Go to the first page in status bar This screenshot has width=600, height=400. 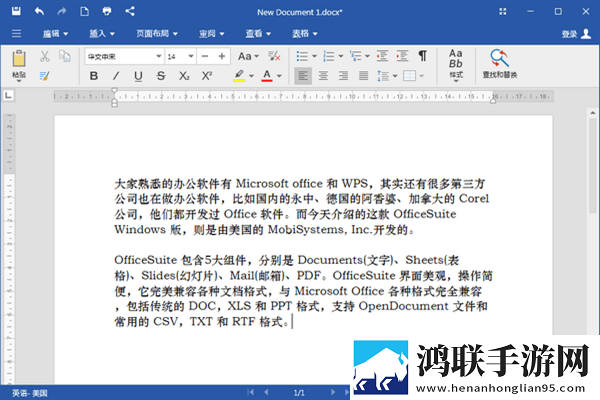(x=251, y=392)
